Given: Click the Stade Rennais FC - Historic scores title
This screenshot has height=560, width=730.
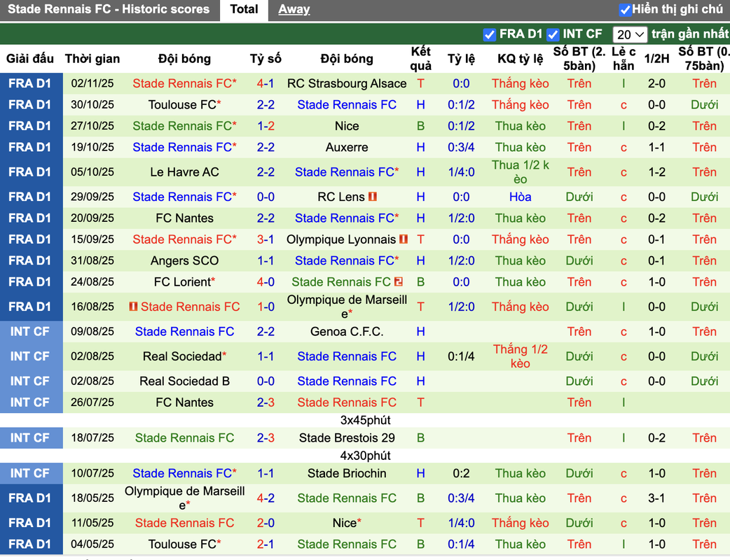Looking at the screenshot, I should [109, 9].
